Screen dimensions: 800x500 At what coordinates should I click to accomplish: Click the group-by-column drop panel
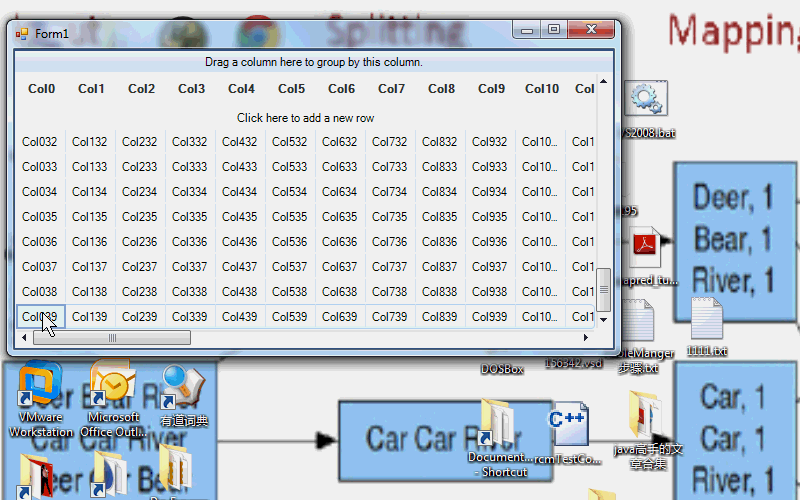tap(314, 62)
